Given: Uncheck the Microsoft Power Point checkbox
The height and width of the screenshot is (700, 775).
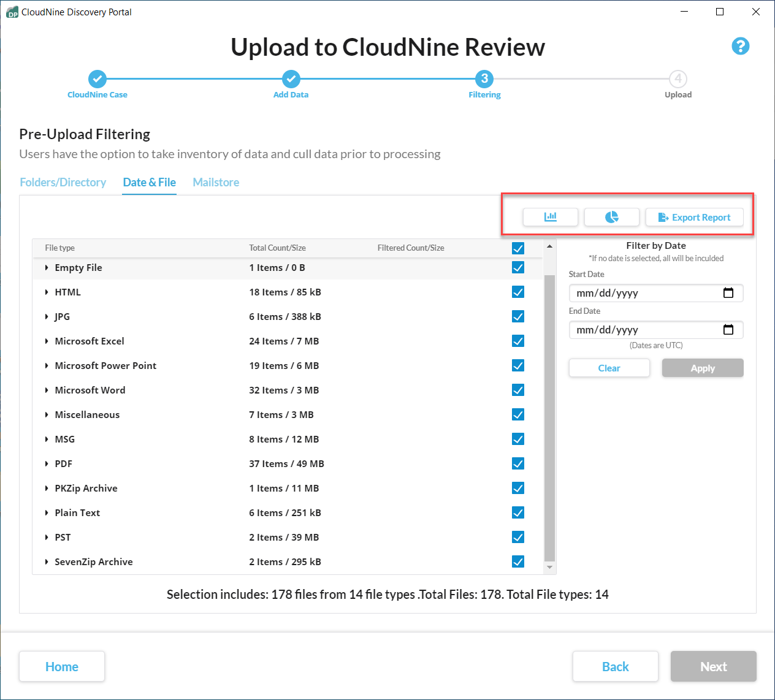Looking at the screenshot, I should tap(518, 365).
